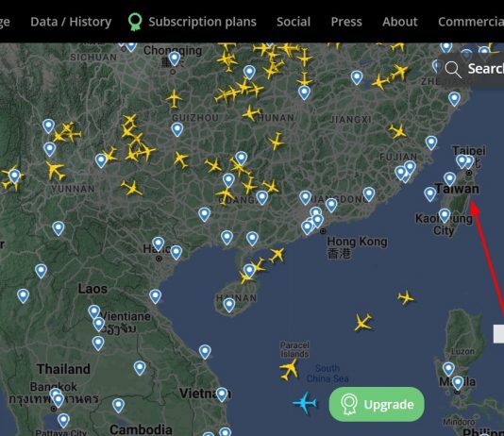Viewport: 504px width, 436px height.
Task: Click the Hong Kong map label
Action: click(x=357, y=242)
